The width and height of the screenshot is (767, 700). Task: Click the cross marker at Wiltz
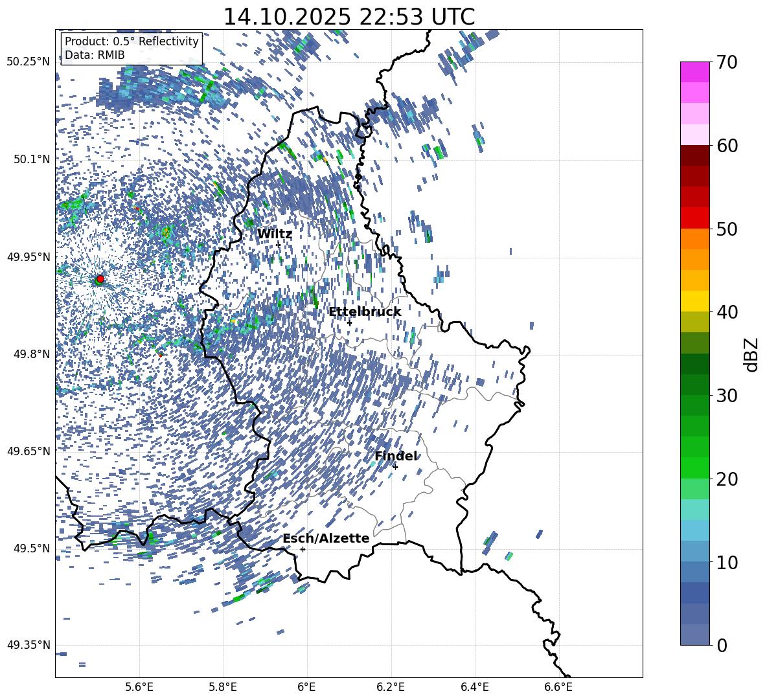pos(279,245)
